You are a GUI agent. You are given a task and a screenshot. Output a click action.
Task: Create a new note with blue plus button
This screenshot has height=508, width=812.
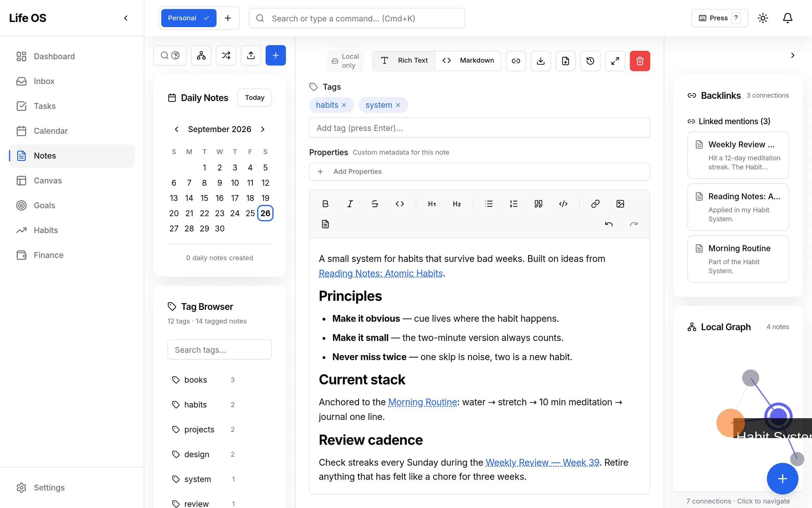click(x=275, y=55)
